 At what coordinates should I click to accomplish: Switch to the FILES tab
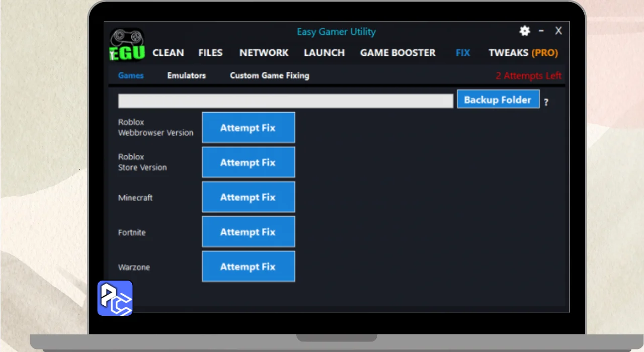coord(210,53)
